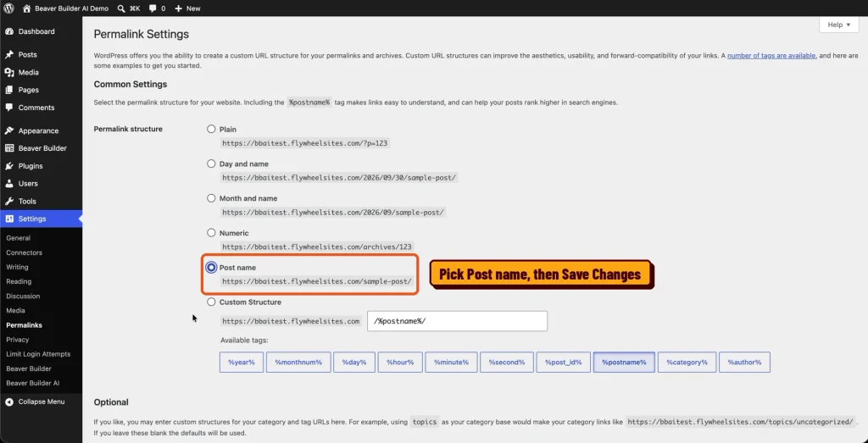Click the Media icon in sidebar

pos(9,73)
